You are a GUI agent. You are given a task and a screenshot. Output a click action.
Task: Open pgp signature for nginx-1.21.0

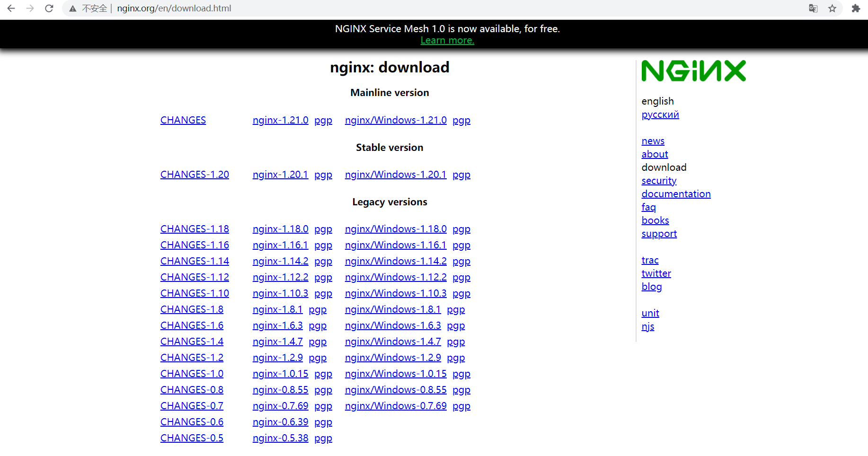click(323, 121)
